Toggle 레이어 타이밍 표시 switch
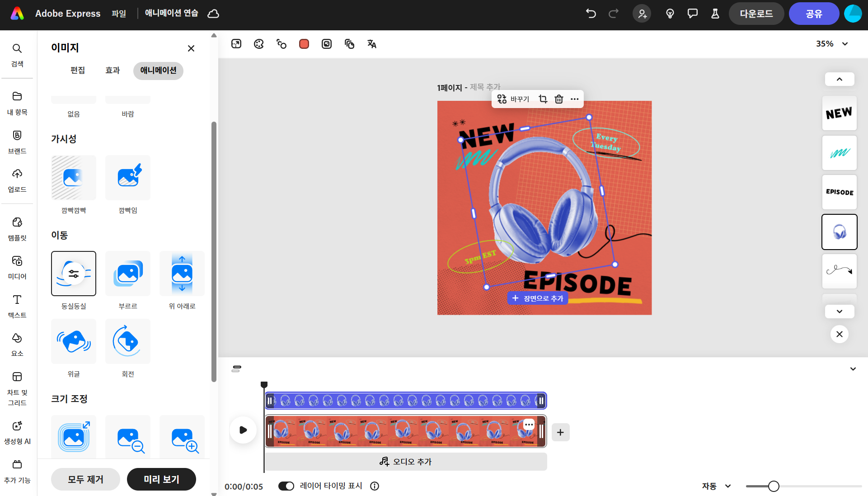Image resolution: width=868 pixels, height=496 pixels. pyautogui.click(x=286, y=486)
